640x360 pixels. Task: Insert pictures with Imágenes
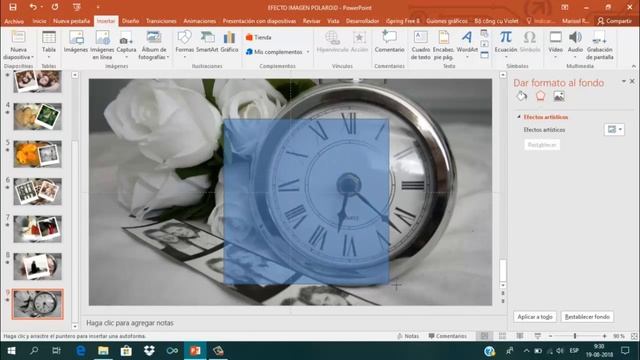point(76,42)
